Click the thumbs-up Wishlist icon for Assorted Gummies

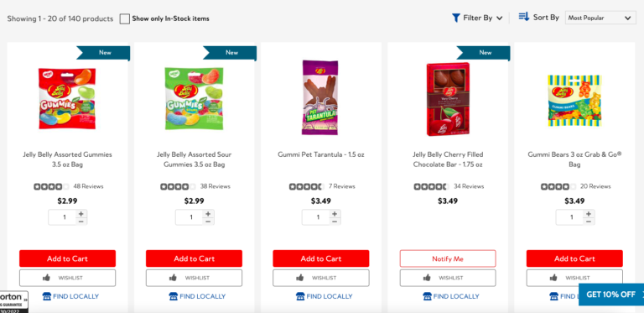(x=46, y=278)
